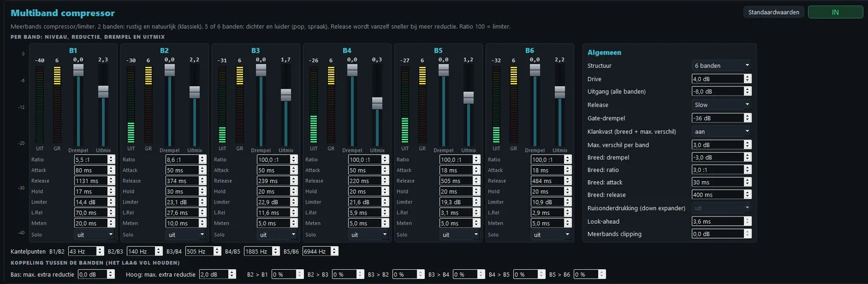Click the Standaardwaarden button
Image resolution: width=868 pixels, height=284 pixels.
pos(774,12)
